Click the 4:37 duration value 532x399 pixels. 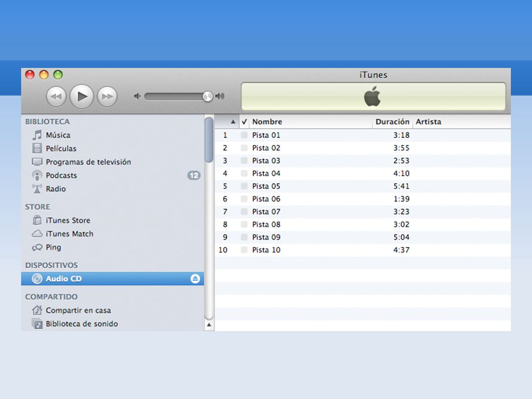click(401, 250)
